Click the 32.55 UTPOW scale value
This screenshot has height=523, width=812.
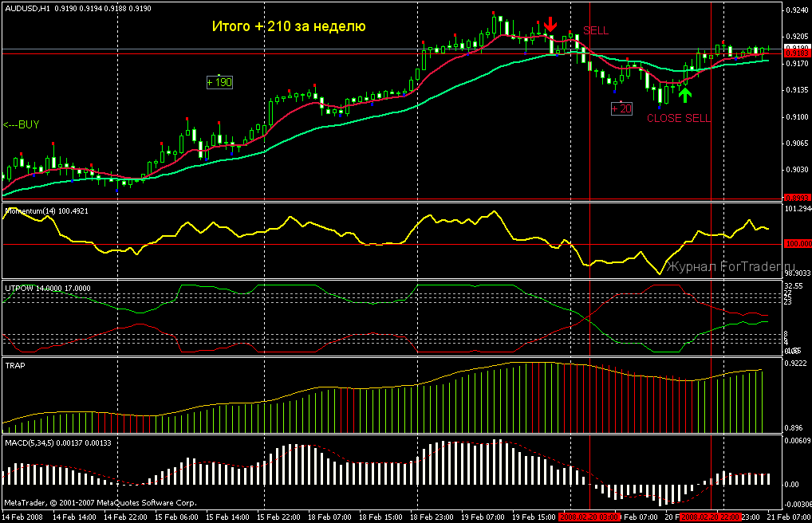point(794,286)
